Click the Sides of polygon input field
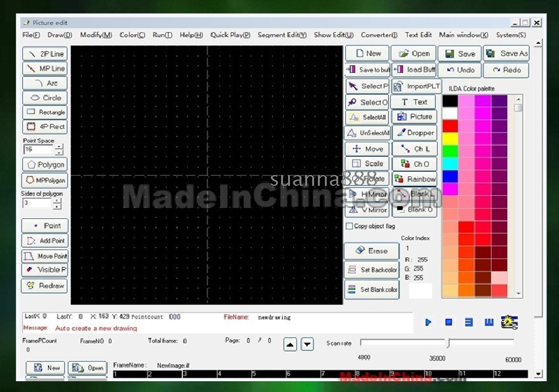The height and width of the screenshot is (392, 559). [37, 203]
